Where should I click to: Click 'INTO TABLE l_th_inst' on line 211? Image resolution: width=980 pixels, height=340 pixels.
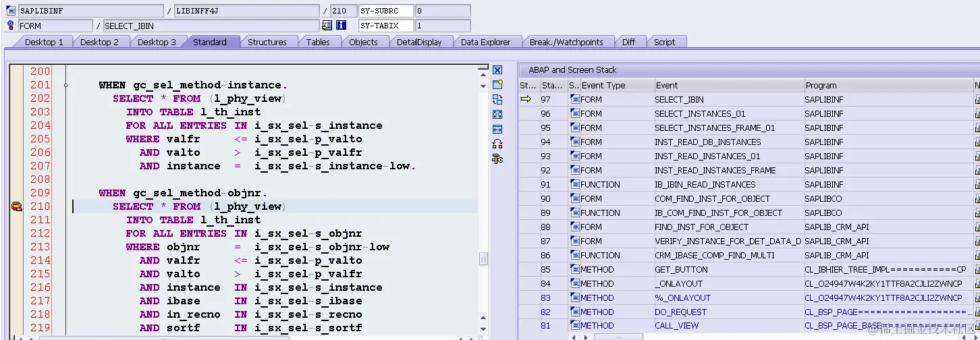(193, 220)
